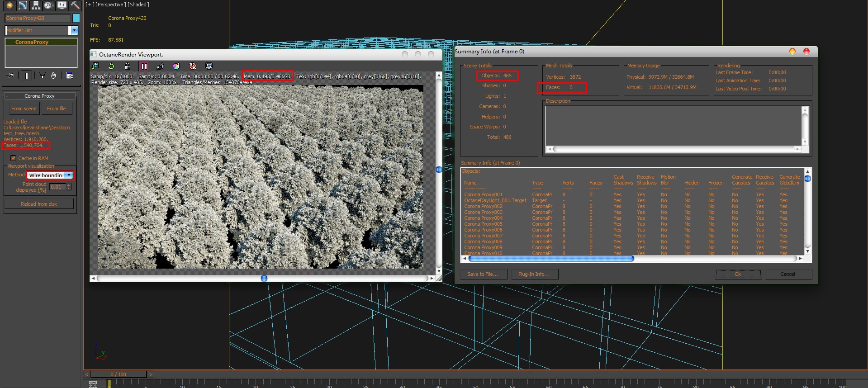The image size is (868, 388).
Task: Open the Create command panel tab
Action: (x=9, y=5)
